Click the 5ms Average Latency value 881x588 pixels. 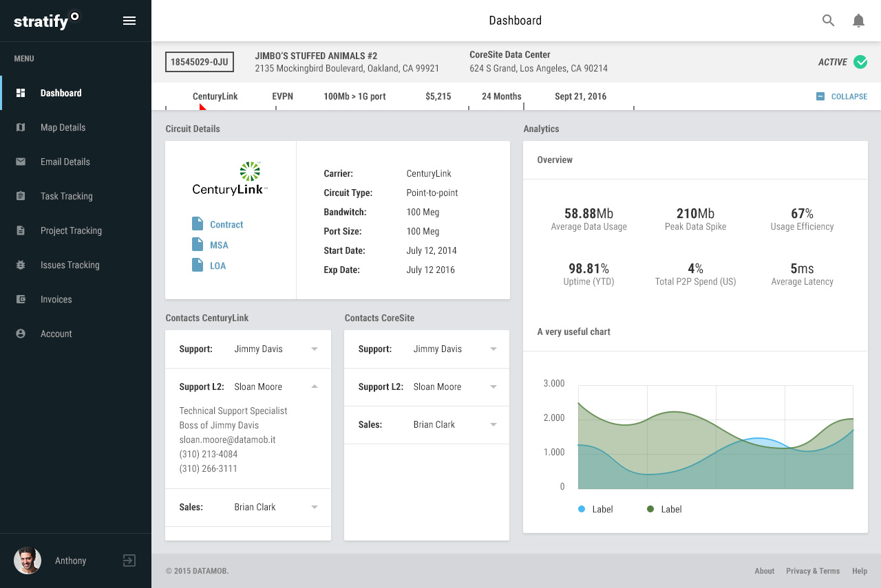point(802,268)
